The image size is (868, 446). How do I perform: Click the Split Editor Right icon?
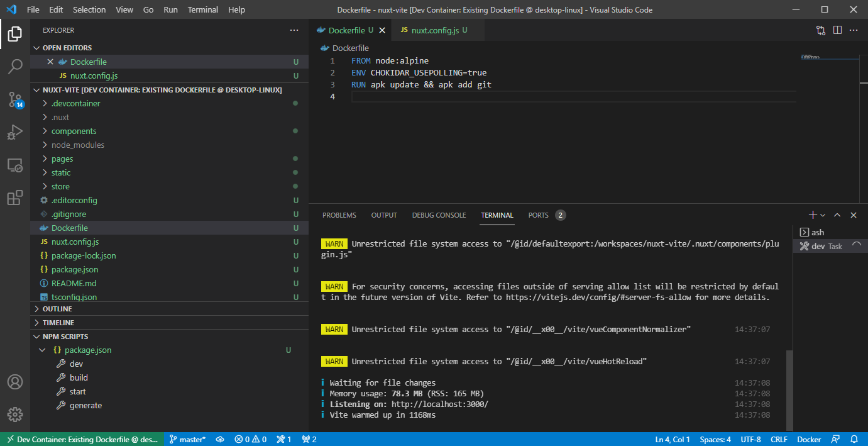click(837, 30)
